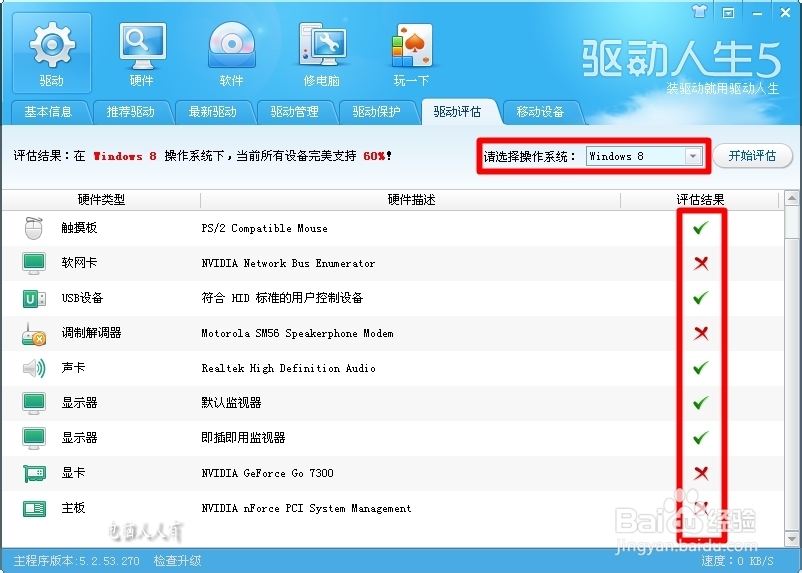Click the skin shirt icon in title bar
Image resolution: width=802 pixels, height=573 pixels.
(x=699, y=12)
